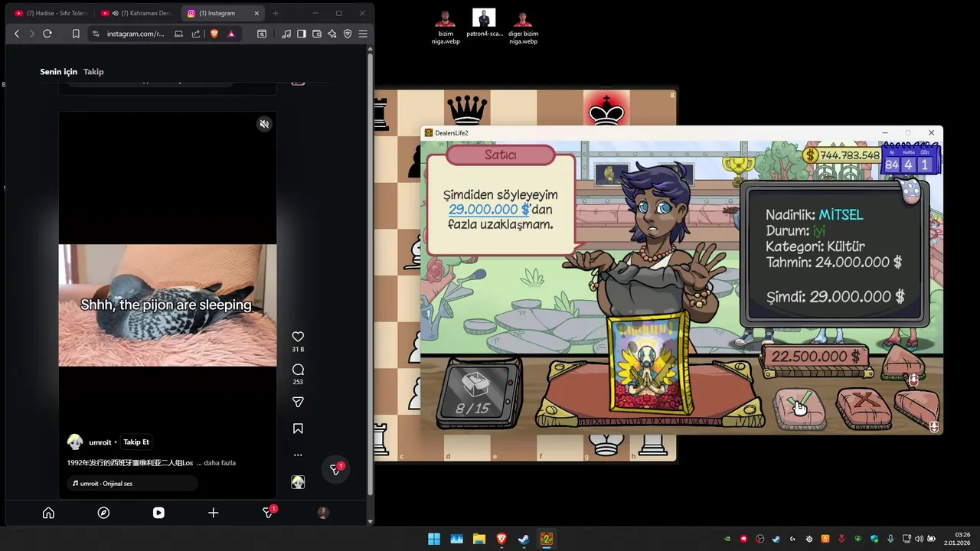Go back in the browser
This screenshot has height=551, width=980.
coord(17,34)
